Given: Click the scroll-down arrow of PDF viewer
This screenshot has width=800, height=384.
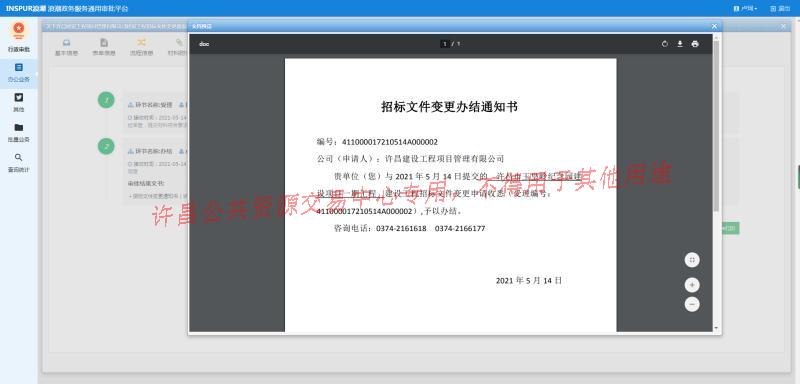Looking at the screenshot, I should point(716,328).
